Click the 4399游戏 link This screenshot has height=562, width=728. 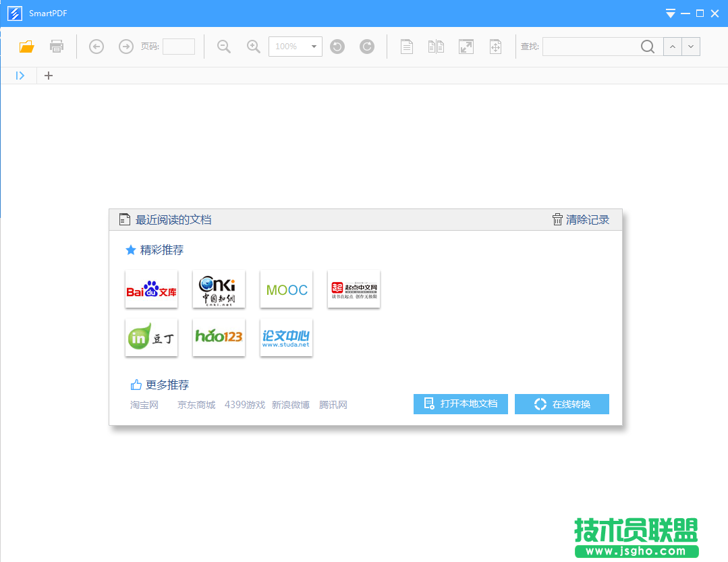click(245, 405)
